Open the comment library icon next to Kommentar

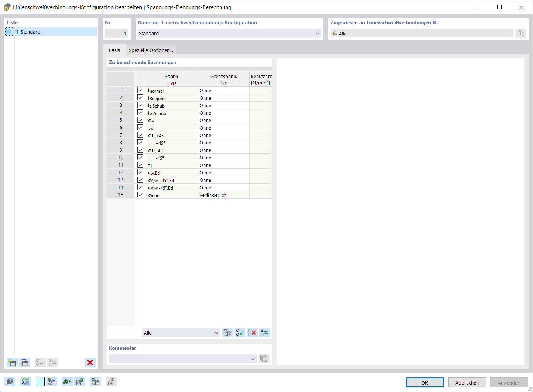click(x=264, y=359)
